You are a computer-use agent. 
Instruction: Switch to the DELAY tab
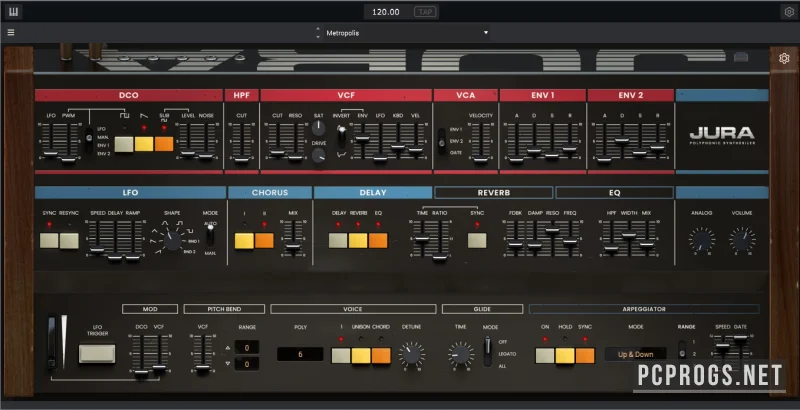tap(373, 193)
